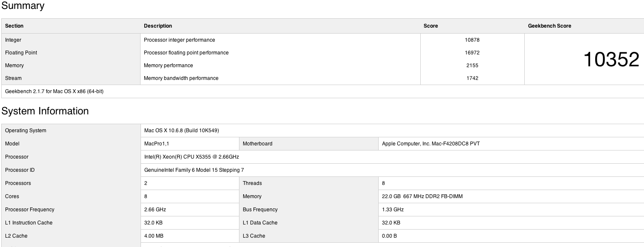Click the MacPro1,1 model value
The height and width of the screenshot is (247, 644).
[x=157, y=144]
